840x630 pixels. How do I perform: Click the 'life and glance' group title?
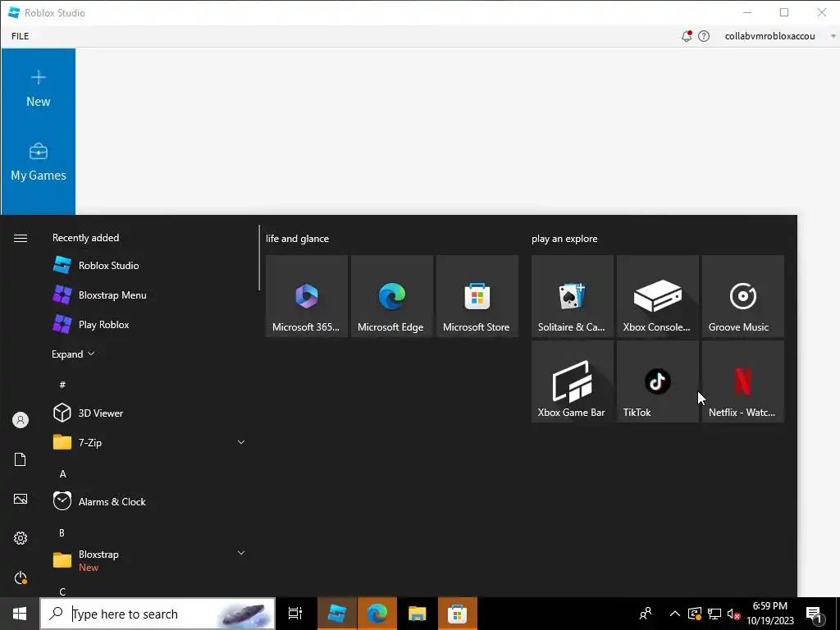click(x=297, y=239)
